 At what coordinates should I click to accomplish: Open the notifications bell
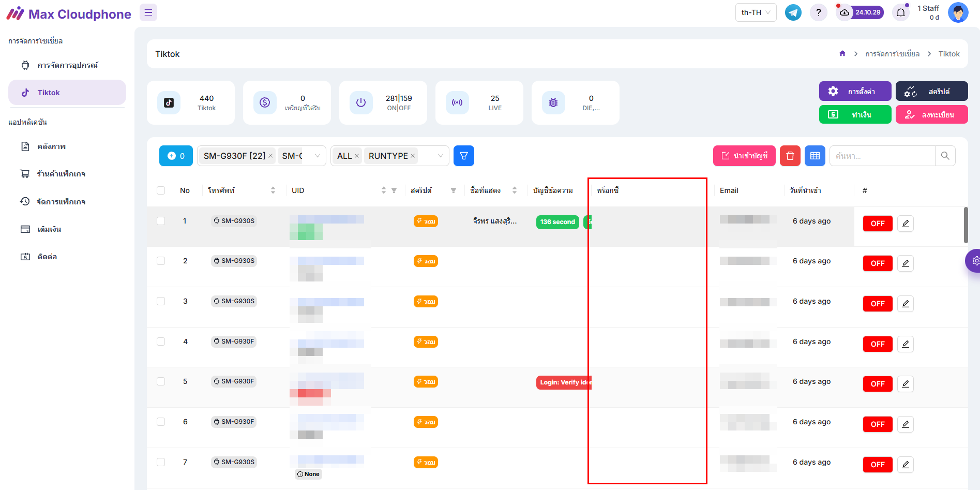[x=901, y=12]
